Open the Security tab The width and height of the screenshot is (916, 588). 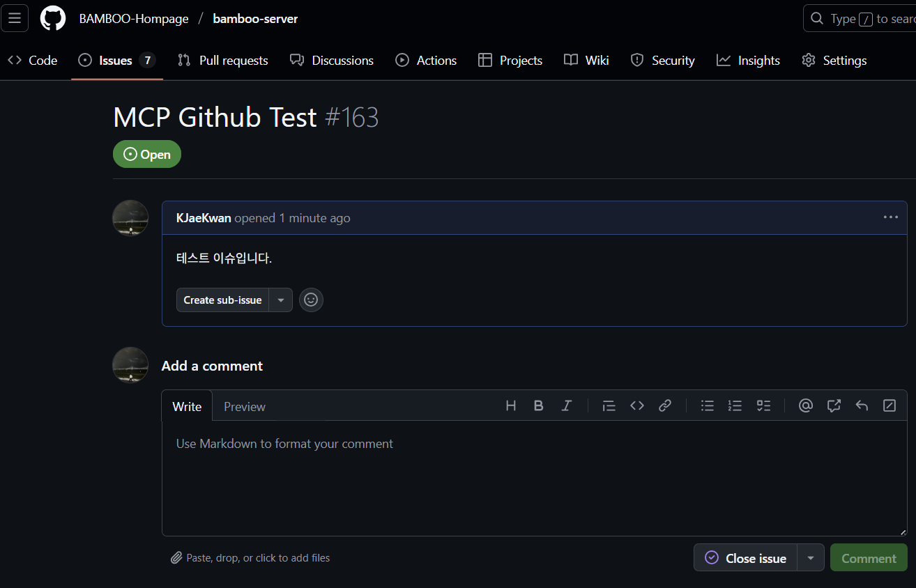point(662,61)
